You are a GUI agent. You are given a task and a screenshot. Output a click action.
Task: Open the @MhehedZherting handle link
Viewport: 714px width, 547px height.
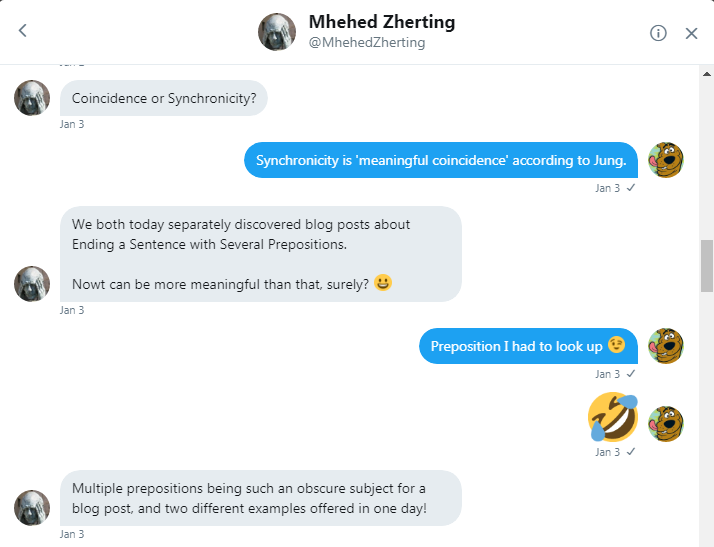tap(367, 43)
